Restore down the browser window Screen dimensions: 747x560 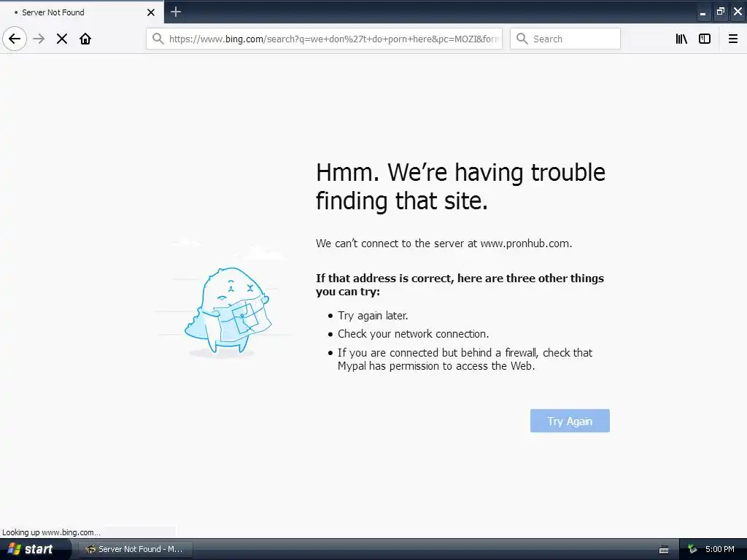pos(720,12)
